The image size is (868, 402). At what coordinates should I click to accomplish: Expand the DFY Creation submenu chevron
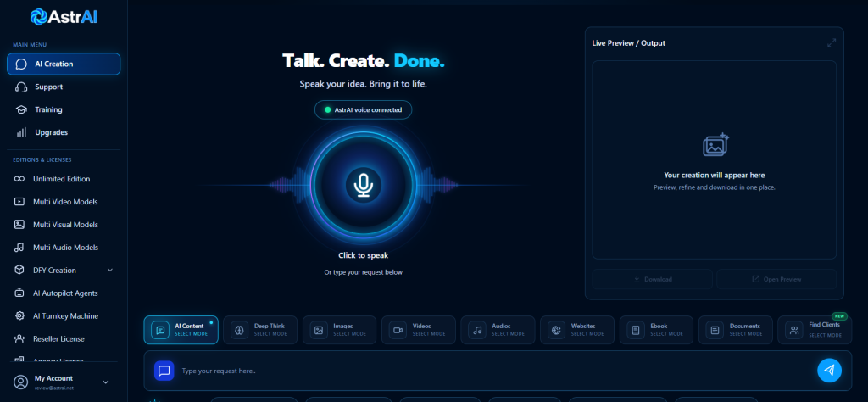(x=109, y=271)
